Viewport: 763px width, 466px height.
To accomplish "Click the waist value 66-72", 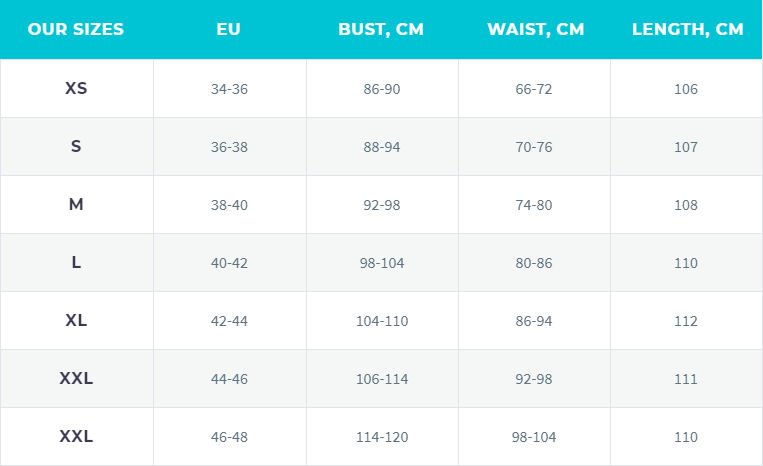I will pos(534,89).
